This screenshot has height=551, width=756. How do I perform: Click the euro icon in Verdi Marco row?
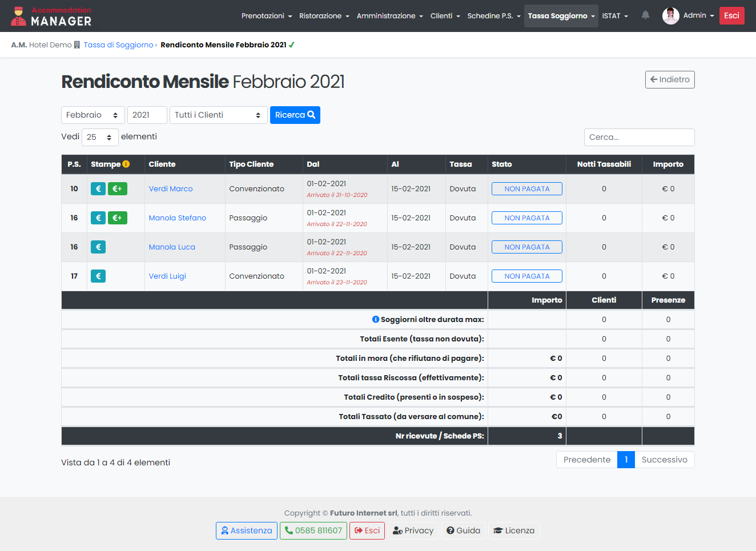click(98, 189)
